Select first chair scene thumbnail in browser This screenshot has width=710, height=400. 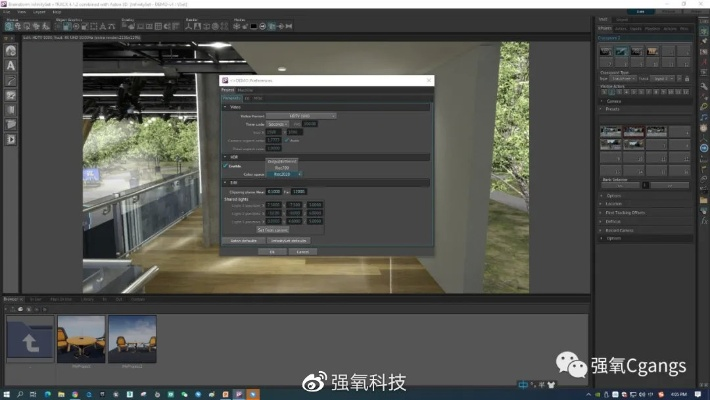coord(82,339)
